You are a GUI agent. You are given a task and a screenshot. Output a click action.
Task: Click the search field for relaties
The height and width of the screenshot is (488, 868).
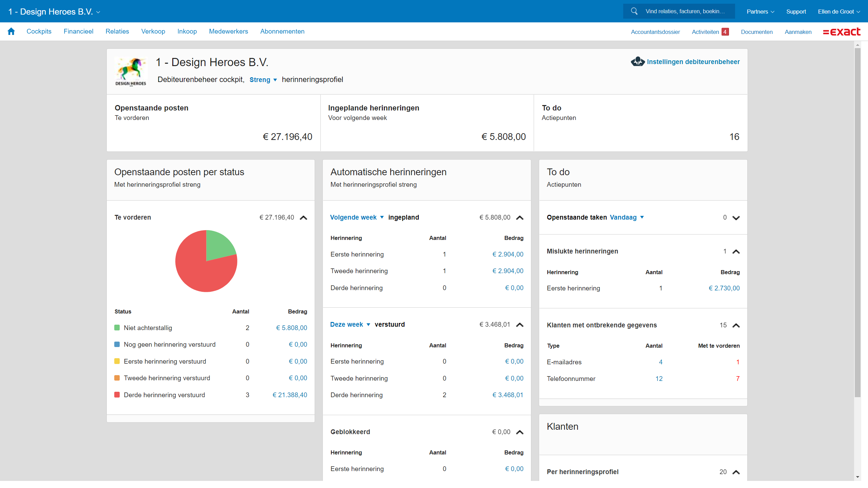685,11
